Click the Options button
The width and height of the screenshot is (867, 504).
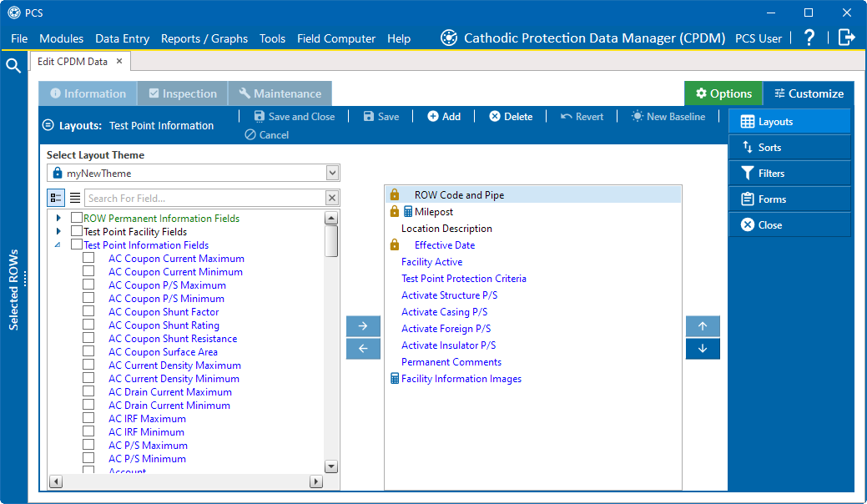pyautogui.click(x=723, y=93)
